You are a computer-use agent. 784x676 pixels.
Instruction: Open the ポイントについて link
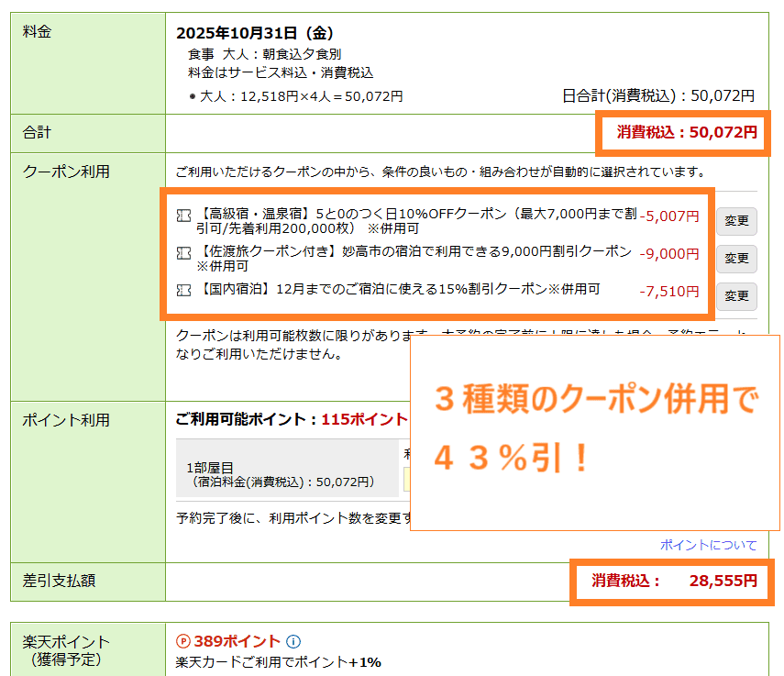pyautogui.click(x=708, y=545)
